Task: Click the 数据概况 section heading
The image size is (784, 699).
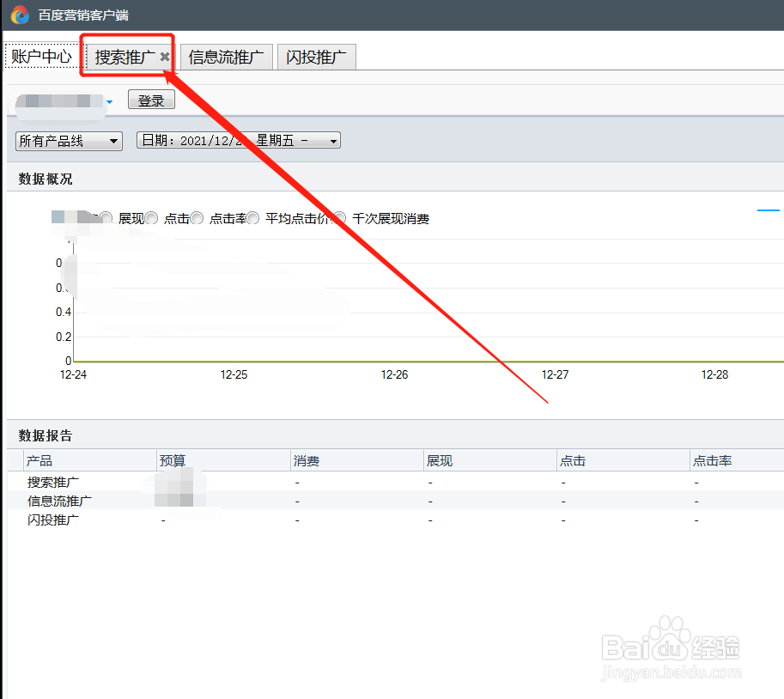Action: pyautogui.click(x=46, y=179)
